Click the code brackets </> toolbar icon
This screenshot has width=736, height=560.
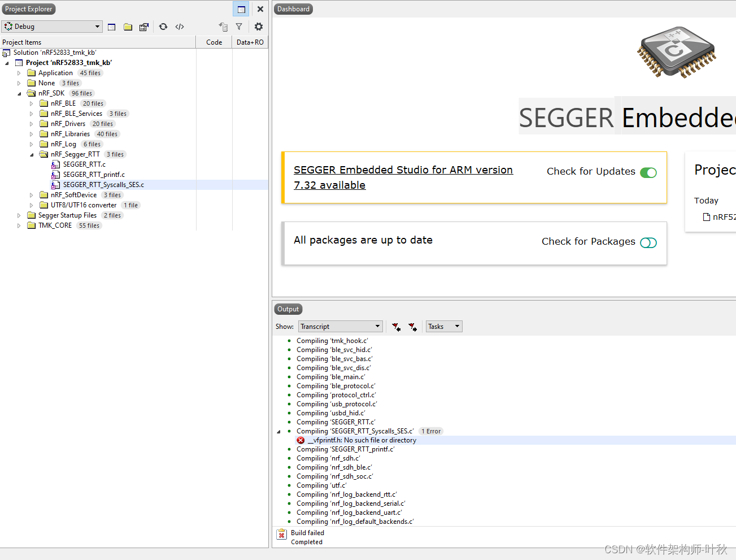click(180, 27)
